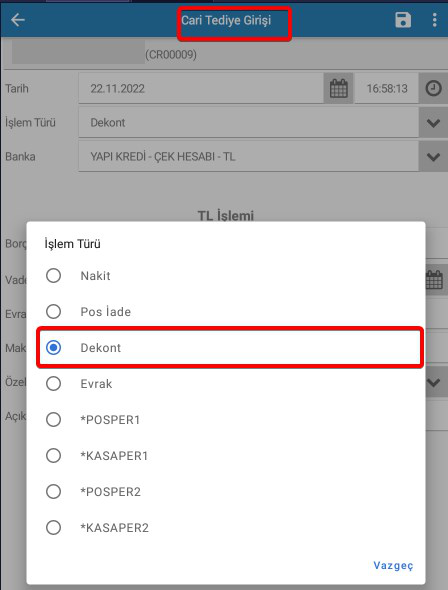Save the entry with the floppy icon

point(403,20)
